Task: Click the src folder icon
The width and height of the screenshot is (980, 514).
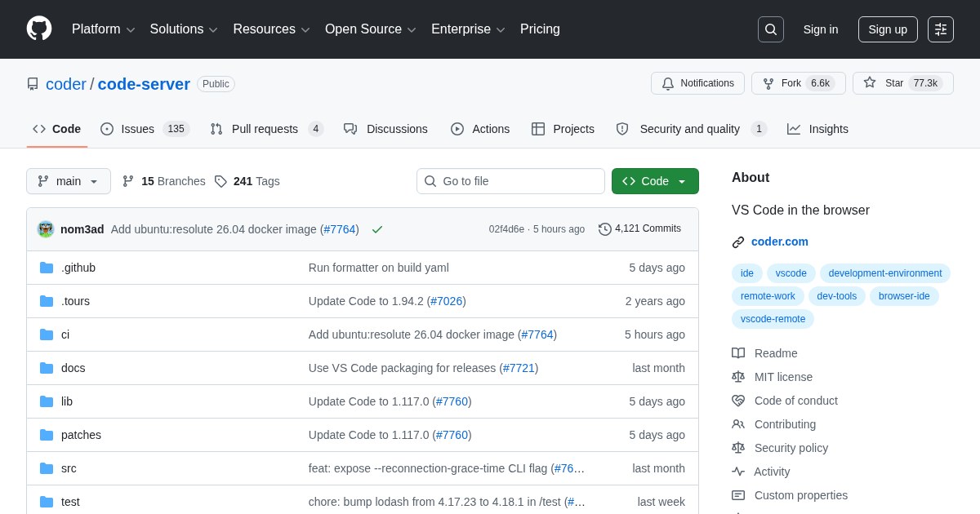Action: [x=47, y=468]
